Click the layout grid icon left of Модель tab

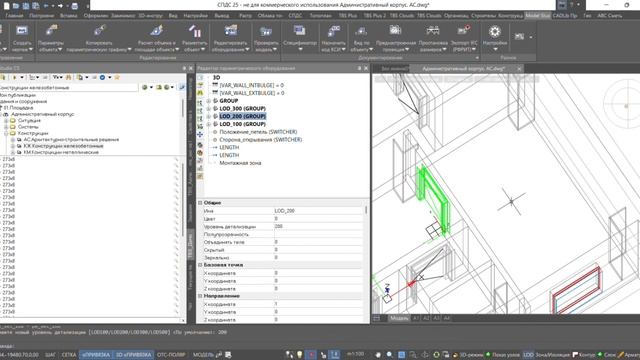point(376,318)
